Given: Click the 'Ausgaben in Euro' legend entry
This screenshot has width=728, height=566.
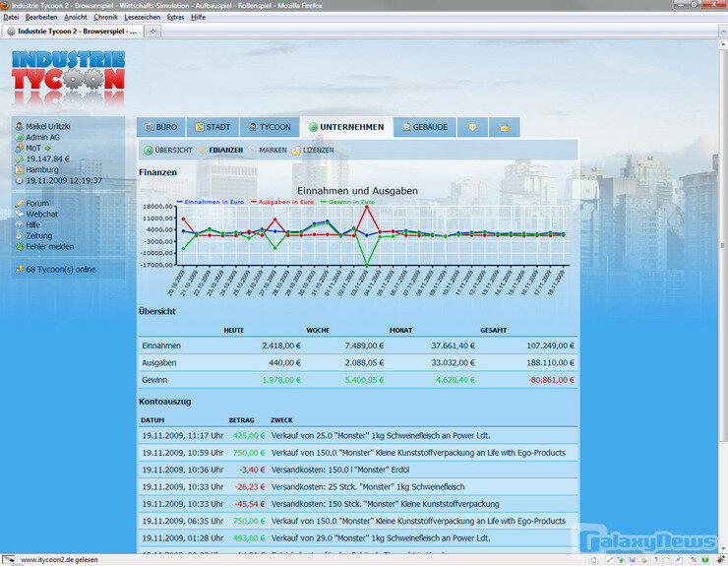Looking at the screenshot, I should click(282, 202).
